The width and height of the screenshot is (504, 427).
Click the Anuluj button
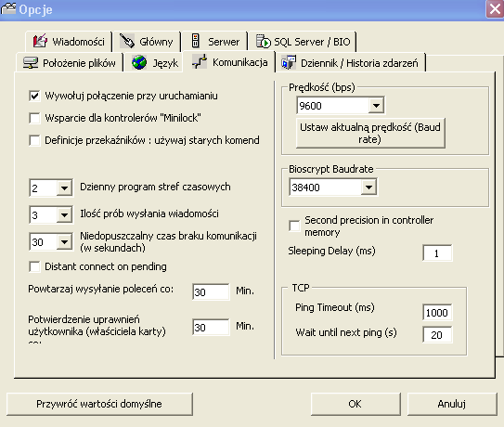click(452, 404)
